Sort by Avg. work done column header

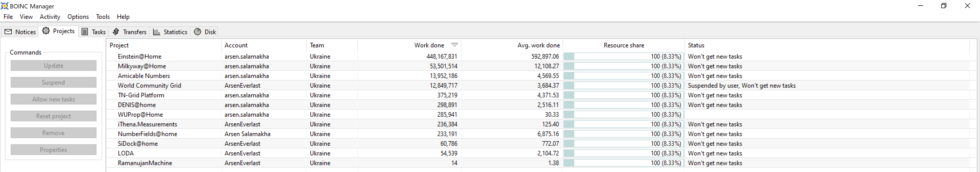512,45
